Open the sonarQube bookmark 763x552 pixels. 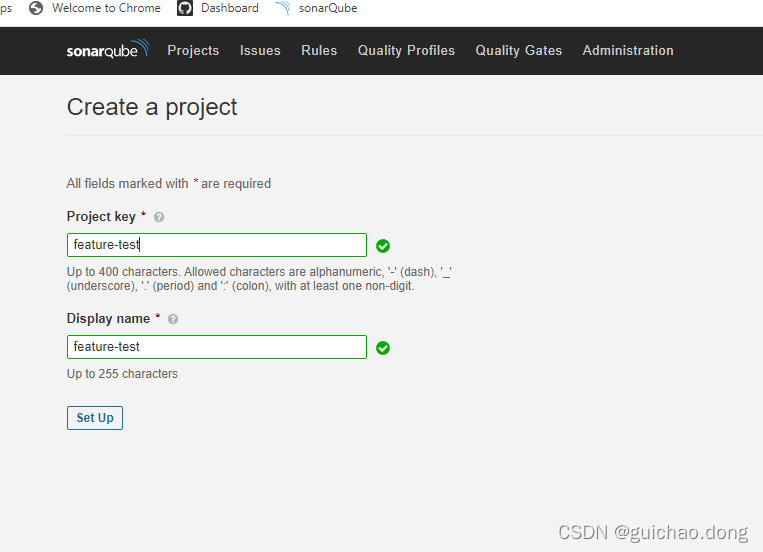(328, 8)
